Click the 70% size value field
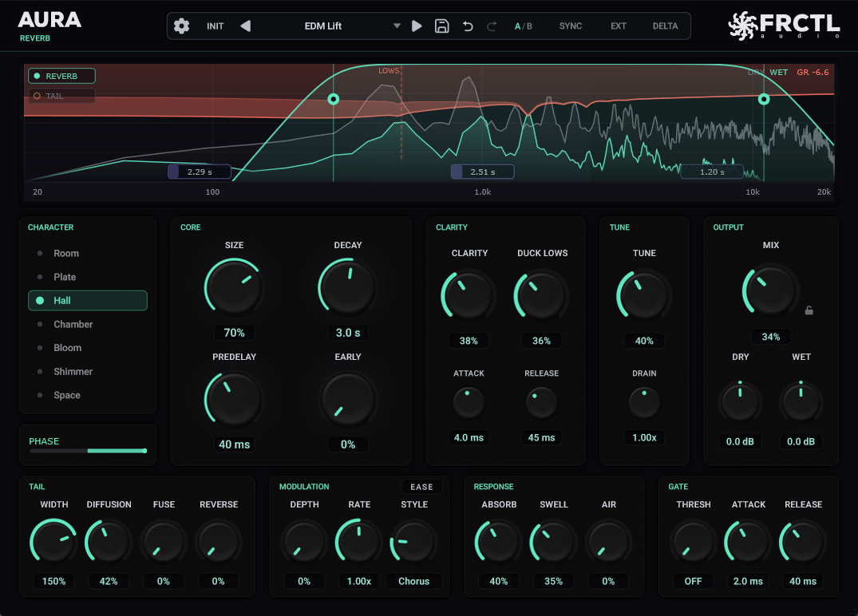The image size is (858, 616). click(x=234, y=333)
